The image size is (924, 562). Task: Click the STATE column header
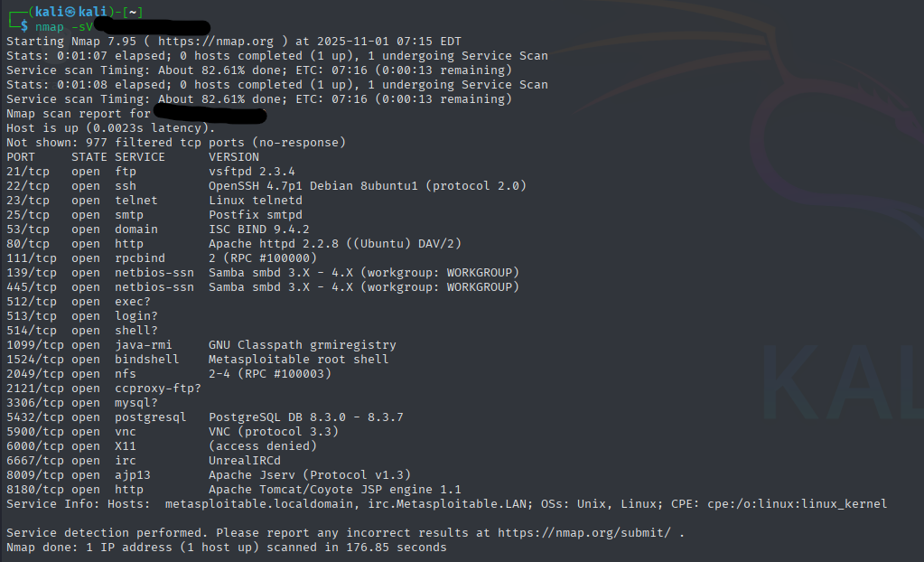(89, 156)
